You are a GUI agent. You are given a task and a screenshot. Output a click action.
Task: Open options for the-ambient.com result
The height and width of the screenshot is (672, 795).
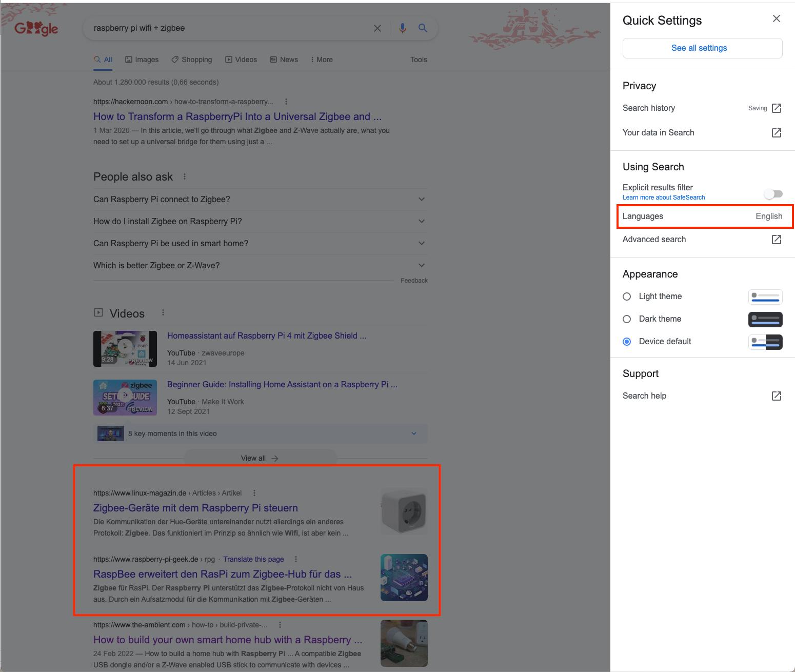click(280, 625)
